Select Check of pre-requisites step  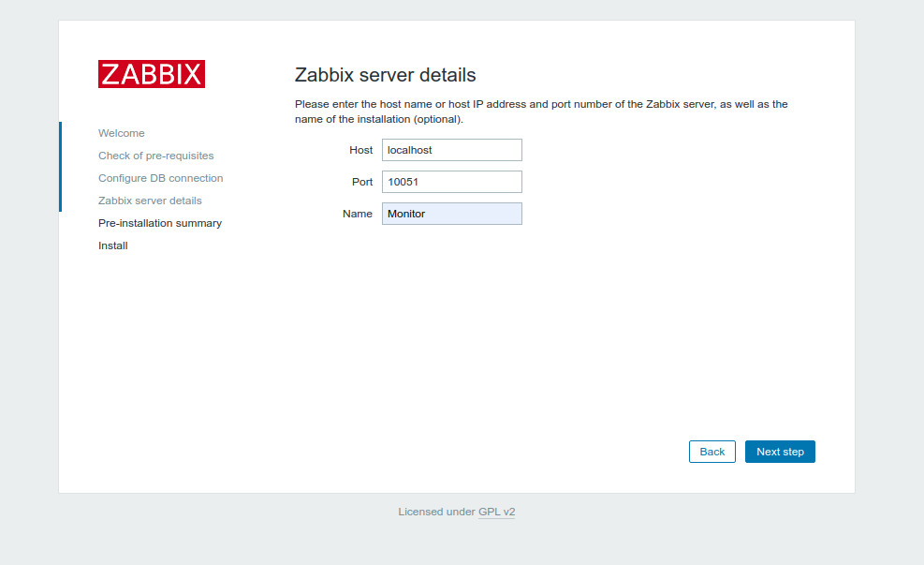(x=156, y=156)
